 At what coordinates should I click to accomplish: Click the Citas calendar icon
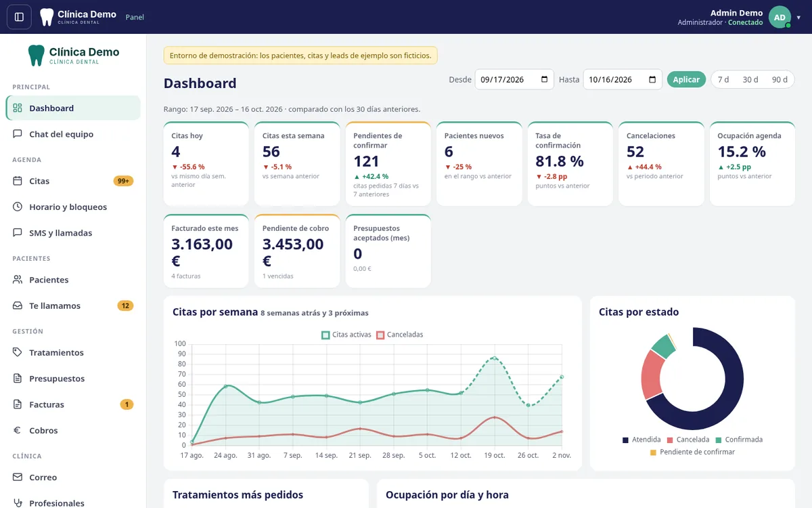point(18,181)
